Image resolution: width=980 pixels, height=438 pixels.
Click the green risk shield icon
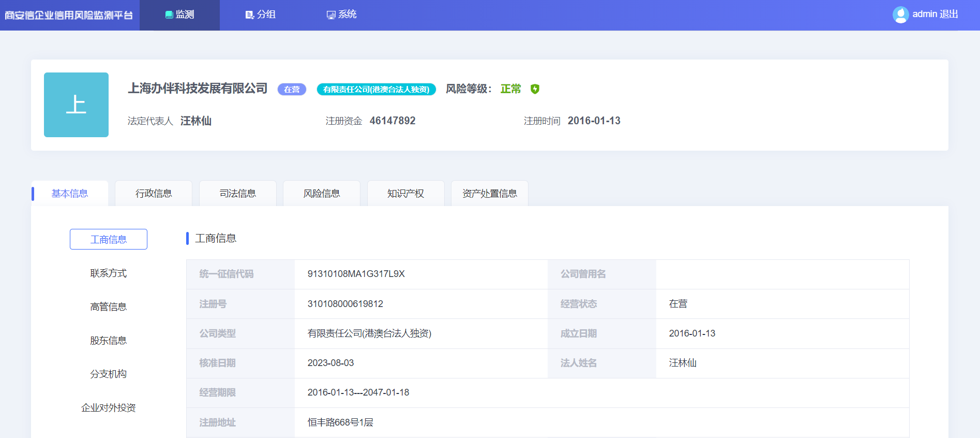[x=535, y=89]
